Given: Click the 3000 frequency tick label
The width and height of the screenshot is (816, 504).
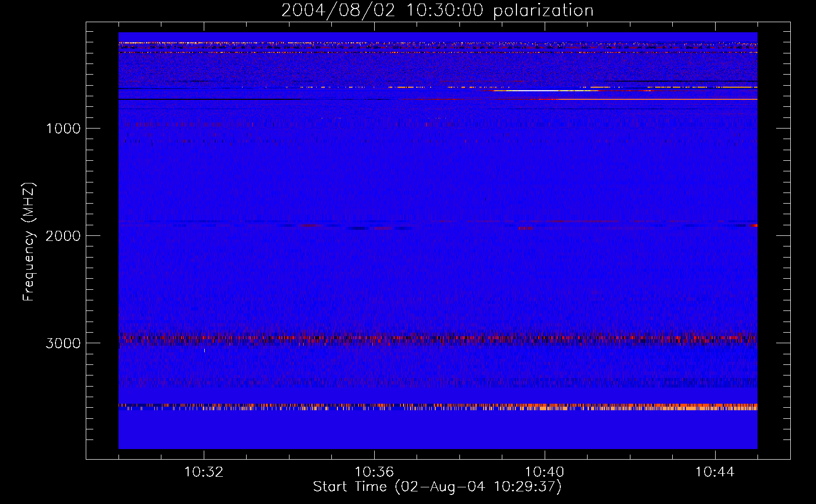Looking at the screenshot, I should [x=64, y=343].
